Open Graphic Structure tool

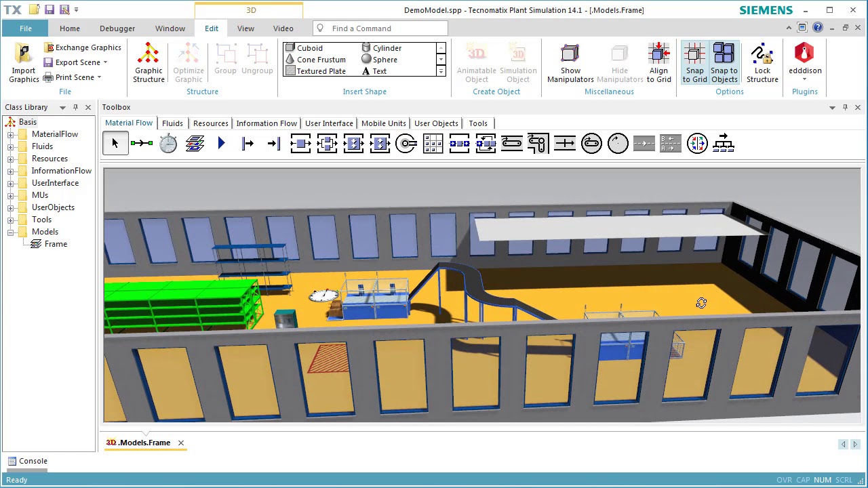click(x=149, y=63)
